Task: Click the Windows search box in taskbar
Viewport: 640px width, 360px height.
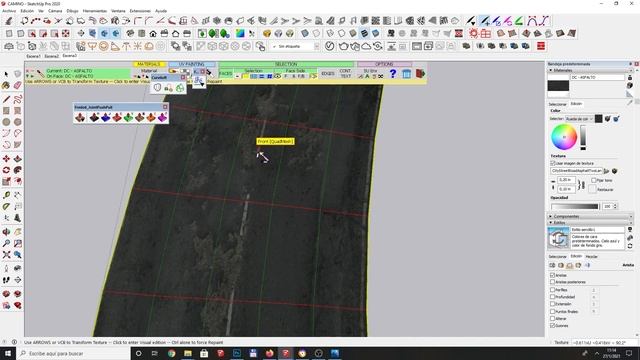Action: point(73,353)
